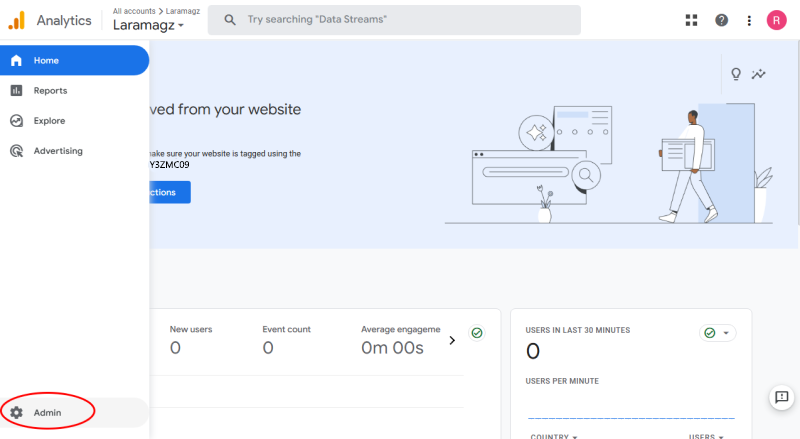Click Users in last 30 minutes heading

click(578, 330)
